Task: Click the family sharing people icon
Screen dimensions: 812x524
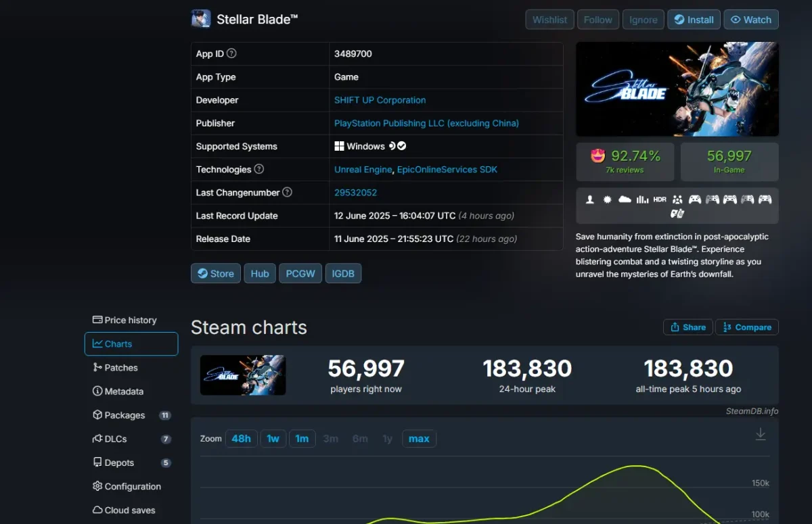Action: (x=677, y=199)
